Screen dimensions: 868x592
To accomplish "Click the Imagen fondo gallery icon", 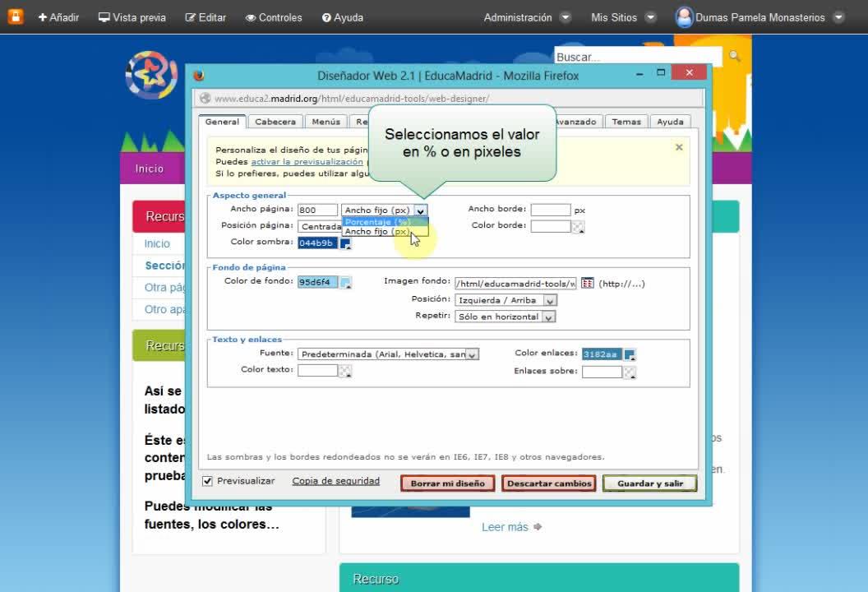I will point(588,283).
